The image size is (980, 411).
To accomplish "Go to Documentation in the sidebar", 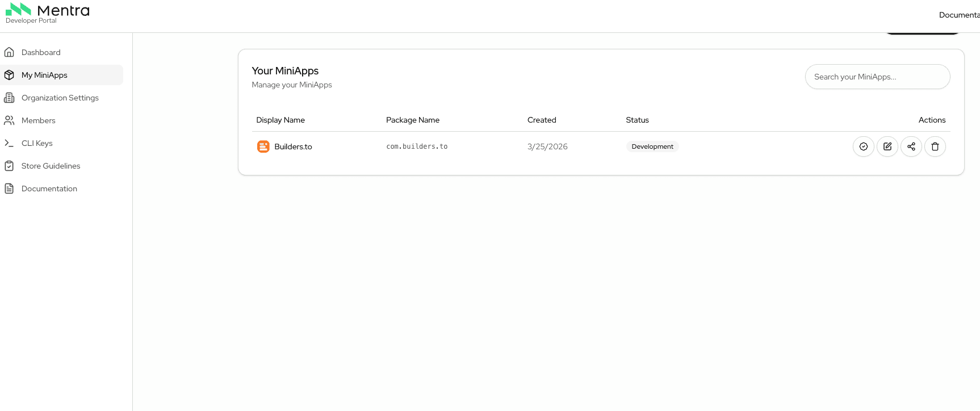I will pyautogui.click(x=49, y=188).
